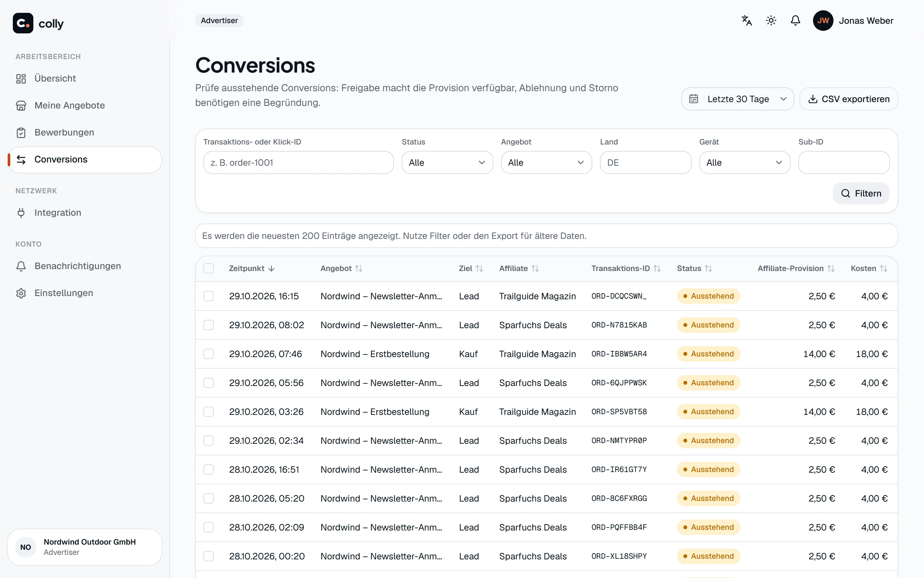The height and width of the screenshot is (578, 924).
Task: Open notifications bell in top bar
Action: click(x=795, y=21)
